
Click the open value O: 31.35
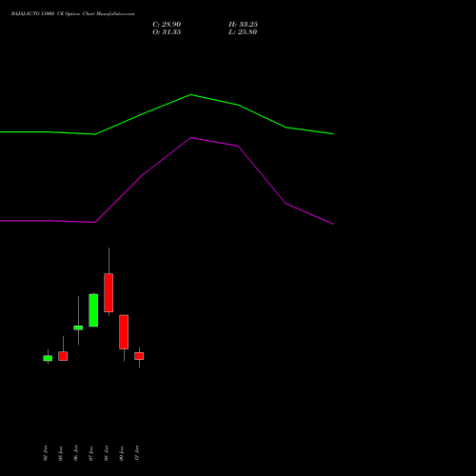pos(167,32)
